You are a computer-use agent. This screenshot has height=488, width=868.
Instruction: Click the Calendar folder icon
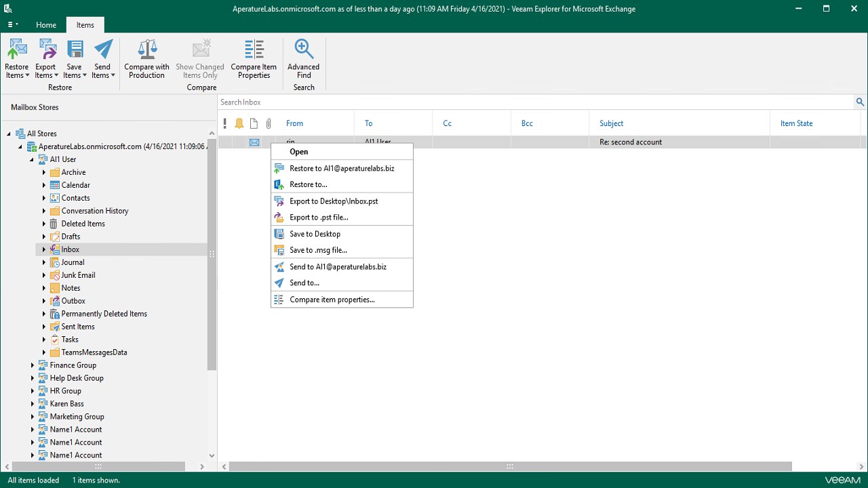point(55,185)
